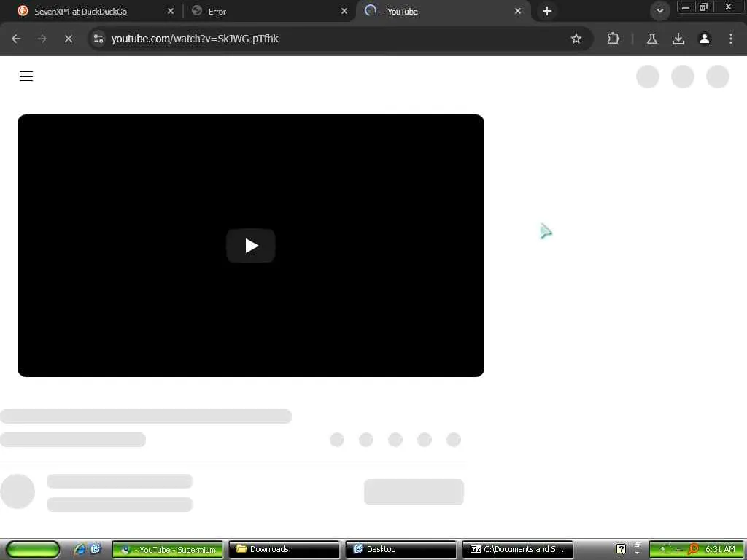747x560 pixels.
Task: Open the Desktop taskbar window
Action: pyautogui.click(x=400, y=550)
